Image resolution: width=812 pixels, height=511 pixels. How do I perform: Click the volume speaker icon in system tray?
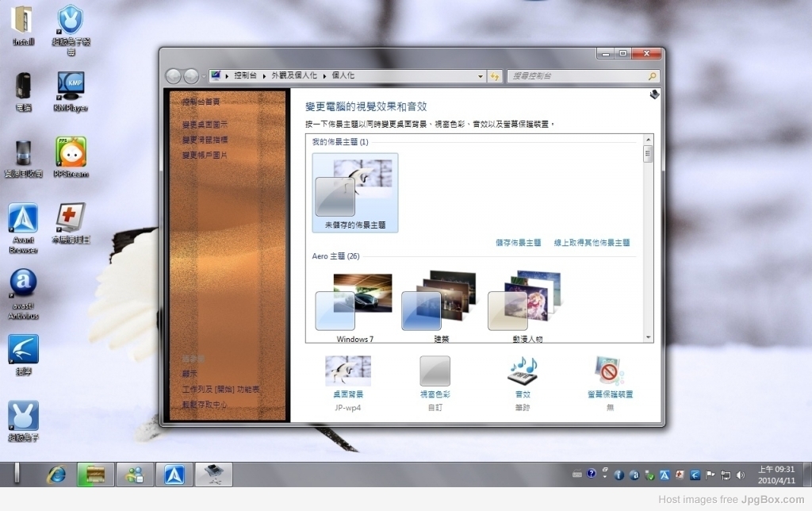tap(740, 475)
